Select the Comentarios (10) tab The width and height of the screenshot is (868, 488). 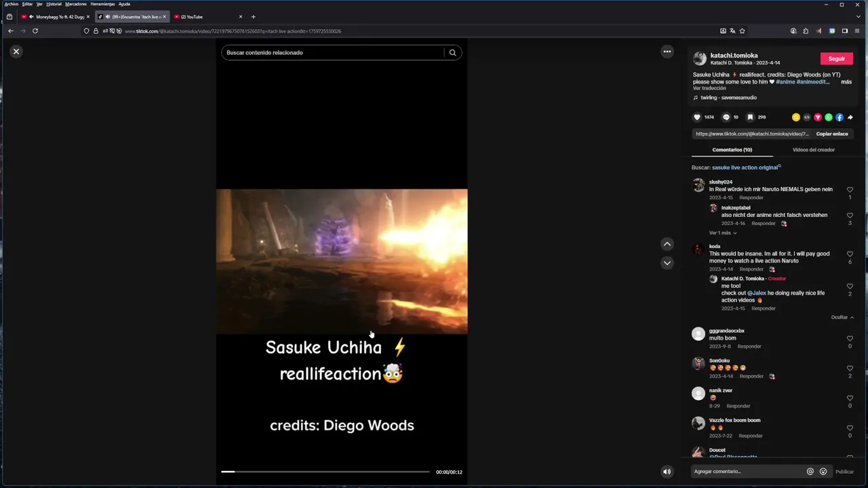tap(732, 150)
